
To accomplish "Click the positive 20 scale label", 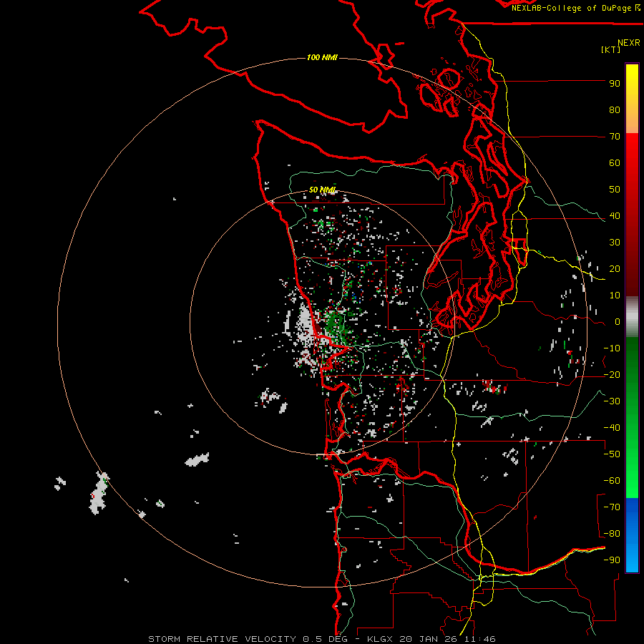I will 615,268.
